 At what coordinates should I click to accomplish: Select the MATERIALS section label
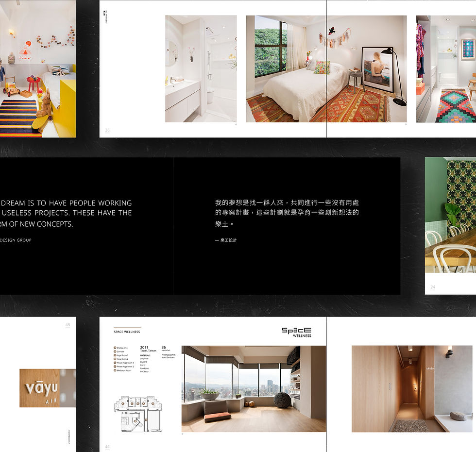145,355
